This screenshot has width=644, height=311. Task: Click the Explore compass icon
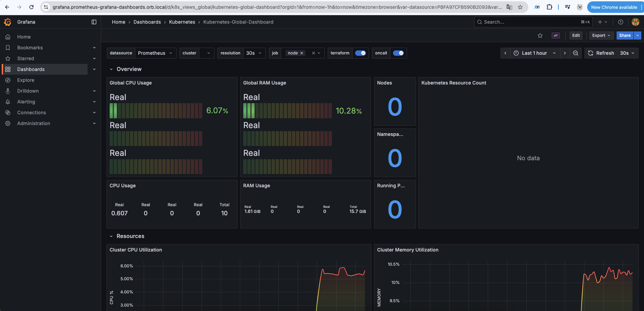click(8, 80)
